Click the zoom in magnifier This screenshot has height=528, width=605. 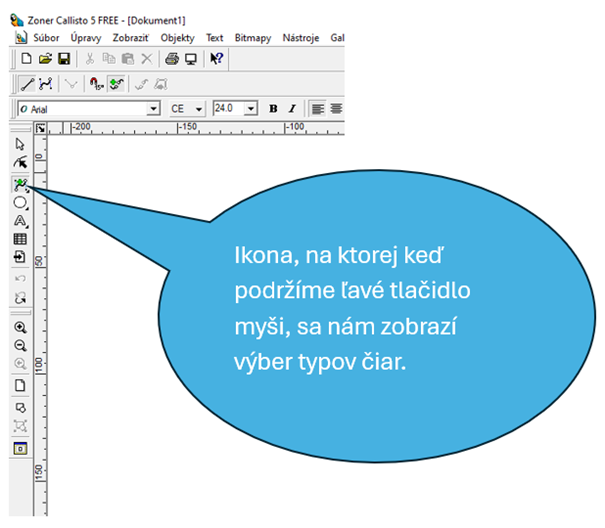19,327
